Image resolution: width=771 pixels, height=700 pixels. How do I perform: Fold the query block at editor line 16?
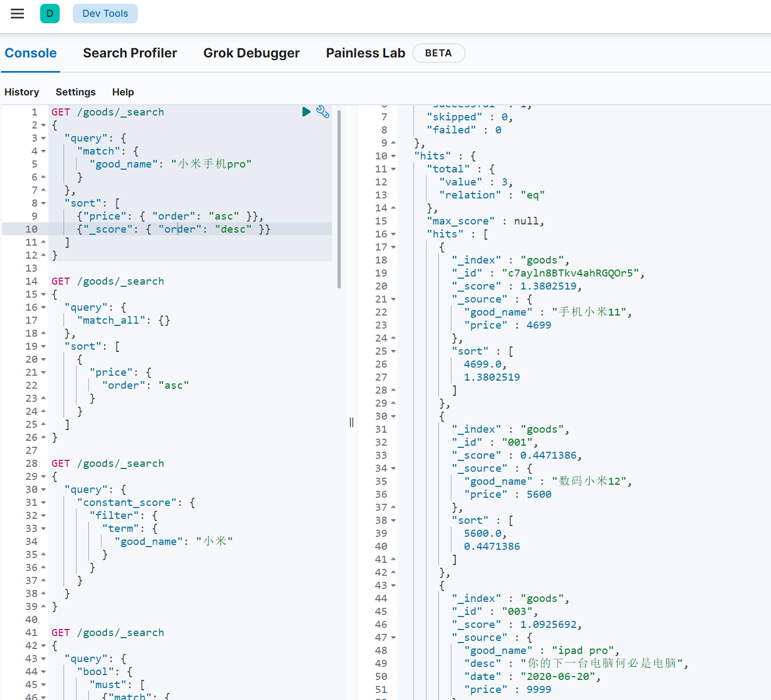pos(43,307)
